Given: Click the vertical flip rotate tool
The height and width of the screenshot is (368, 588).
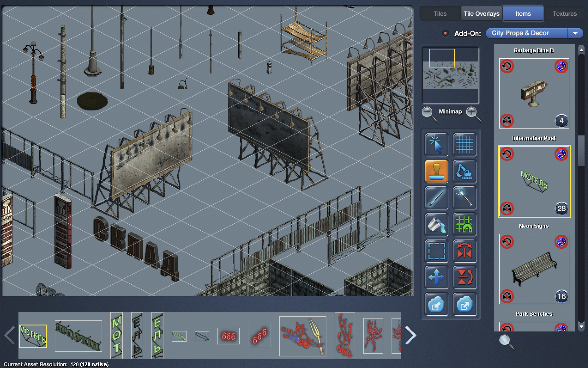Looking at the screenshot, I should (x=464, y=277).
